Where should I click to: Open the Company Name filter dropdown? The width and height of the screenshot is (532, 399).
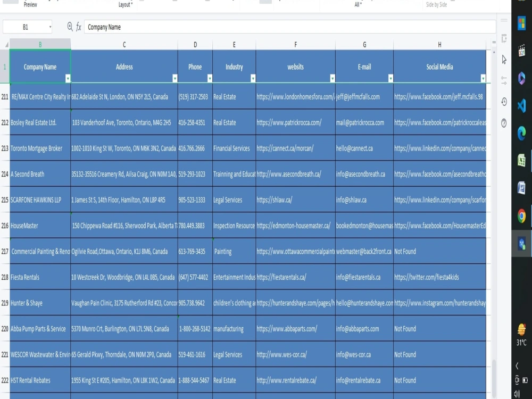pos(68,78)
